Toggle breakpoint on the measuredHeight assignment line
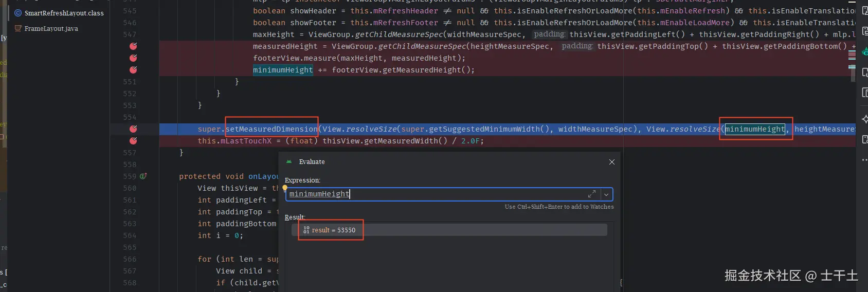 coord(133,46)
